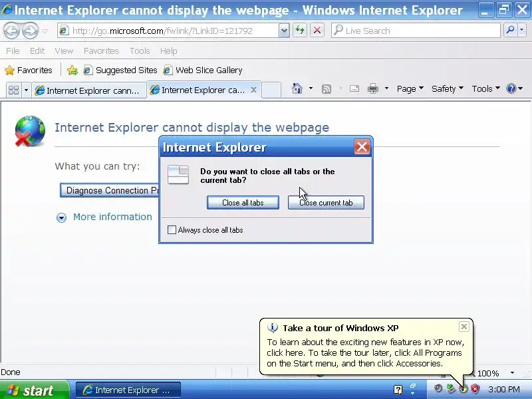The image size is (532, 399).
Task: Open a new blank tab
Action: click(x=271, y=90)
